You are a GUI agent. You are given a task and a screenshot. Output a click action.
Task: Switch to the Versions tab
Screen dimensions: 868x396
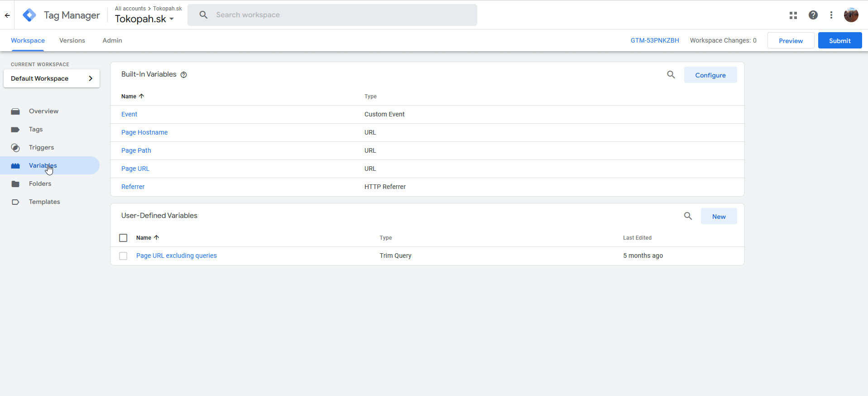[72, 40]
